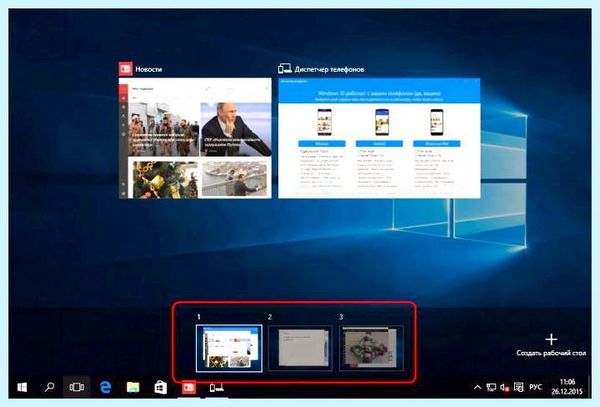This screenshot has height=407, width=600.
Task: Open the Store app on taskbar
Action: click(x=161, y=387)
